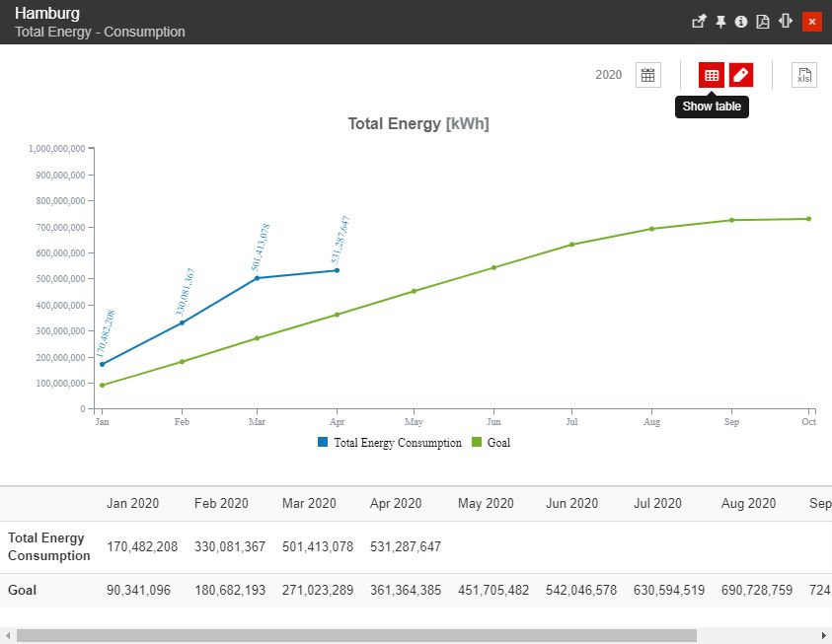Open the calendar date picker

[647, 75]
